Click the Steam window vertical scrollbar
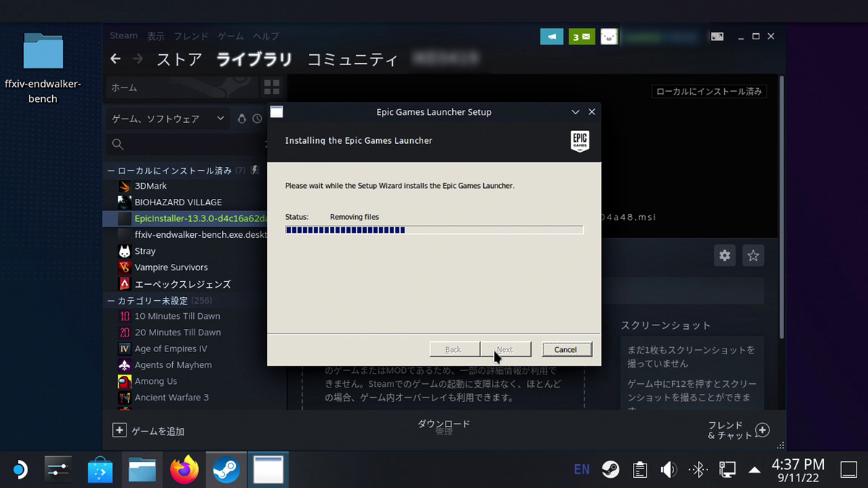This screenshot has height=488, width=868. pyautogui.click(x=781, y=206)
